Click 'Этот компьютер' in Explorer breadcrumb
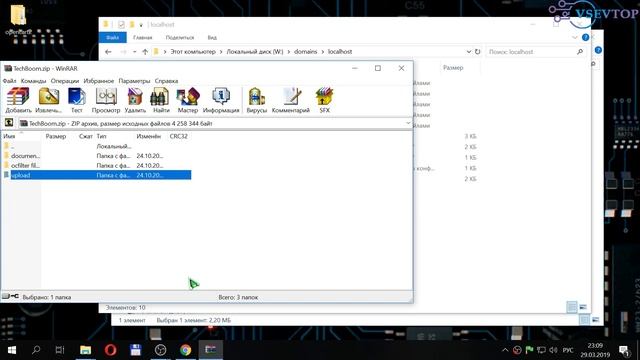The width and height of the screenshot is (640, 360). click(x=193, y=52)
